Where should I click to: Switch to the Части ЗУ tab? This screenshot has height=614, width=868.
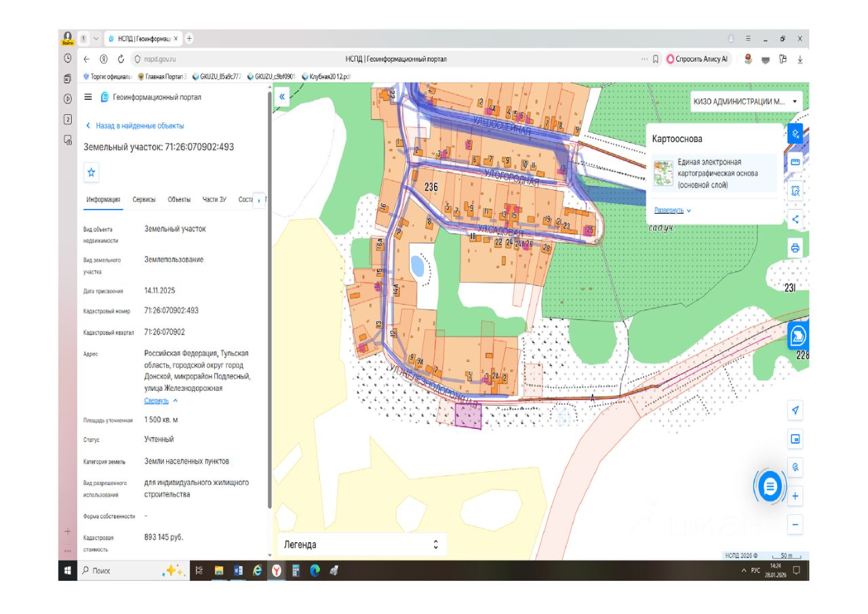(x=214, y=199)
